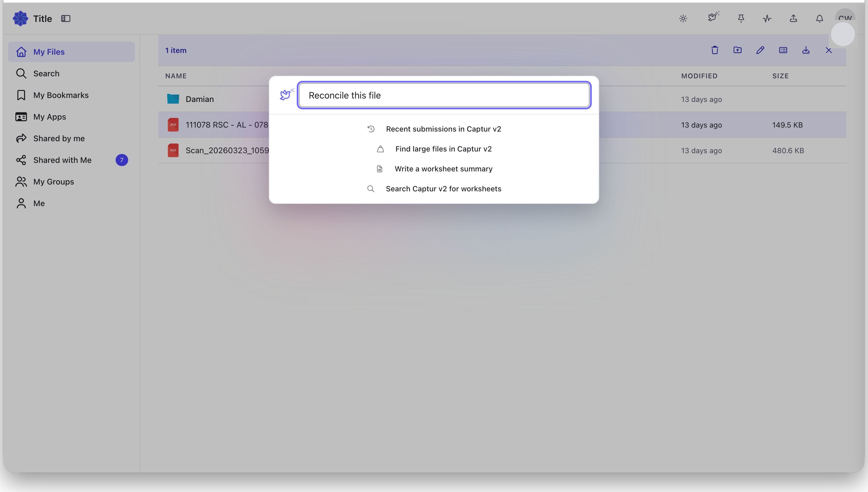Download the selected file
Image resolution: width=868 pixels, height=492 pixels.
tap(806, 50)
